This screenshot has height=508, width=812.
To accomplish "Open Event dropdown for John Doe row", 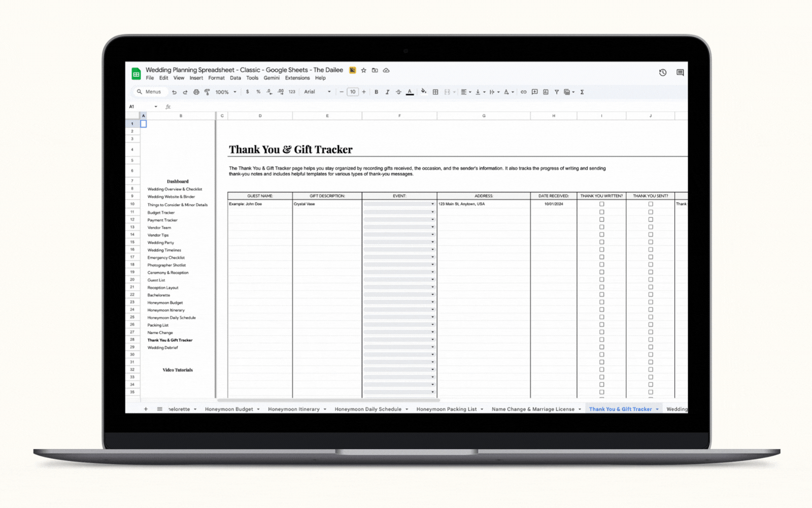I will click(x=432, y=204).
